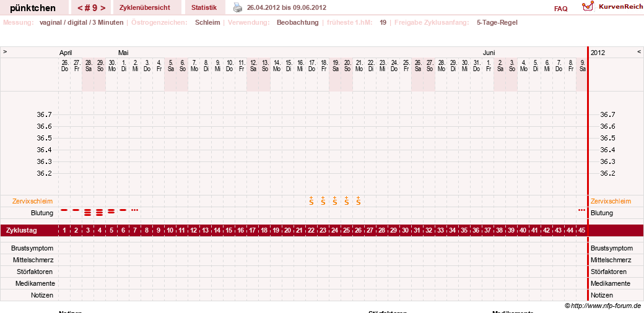Viewport: 644px width, 313px height.
Task: Click the date header 21. Mo
Action: (x=359, y=66)
